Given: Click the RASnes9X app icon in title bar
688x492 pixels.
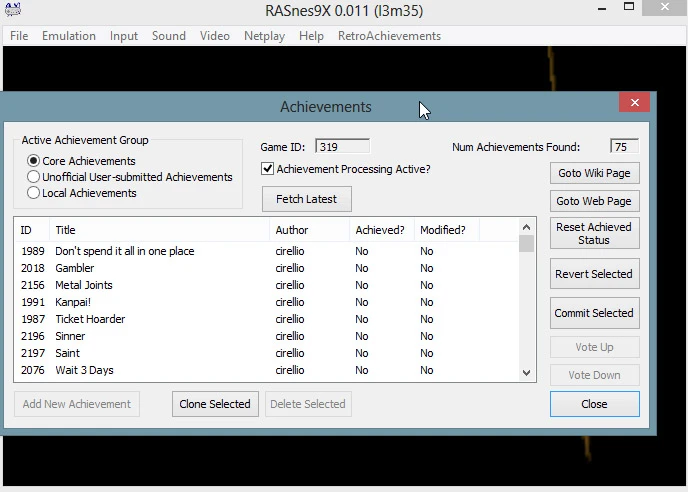Looking at the screenshot, I should click(13, 9).
